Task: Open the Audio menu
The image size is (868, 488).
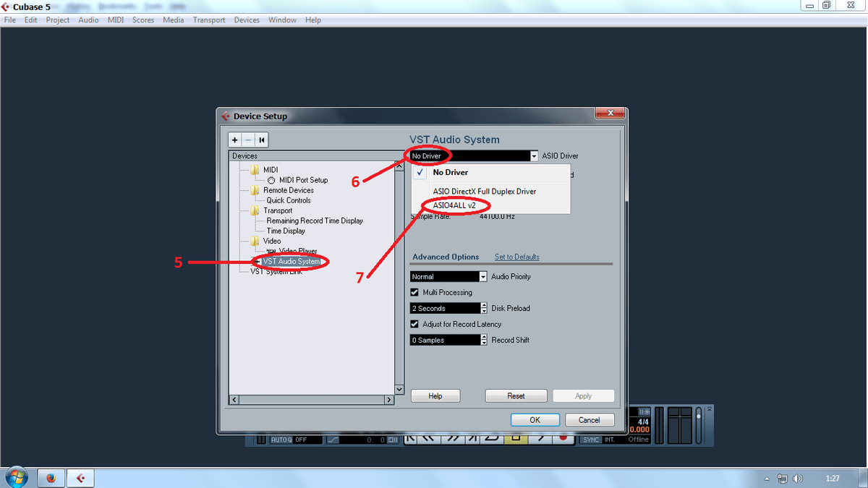Action: (88, 20)
